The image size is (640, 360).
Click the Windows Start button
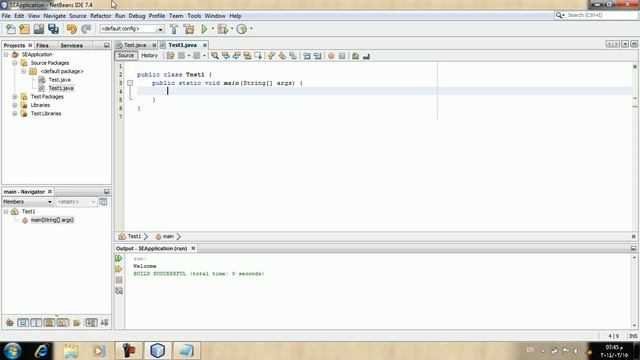coord(13,350)
